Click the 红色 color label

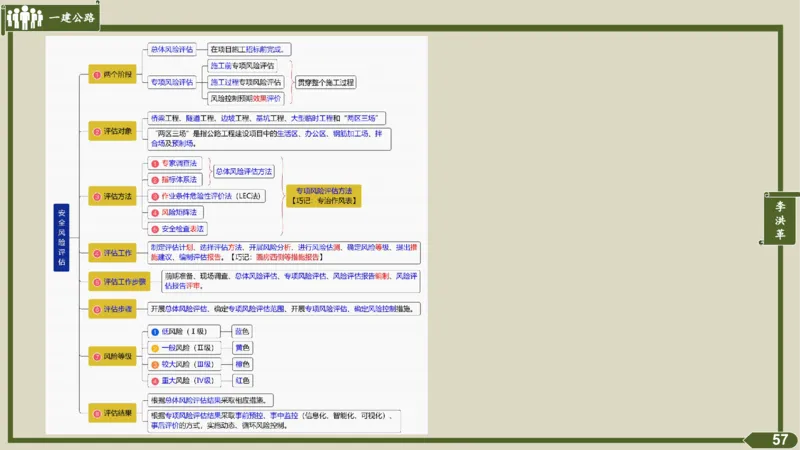[242, 381]
